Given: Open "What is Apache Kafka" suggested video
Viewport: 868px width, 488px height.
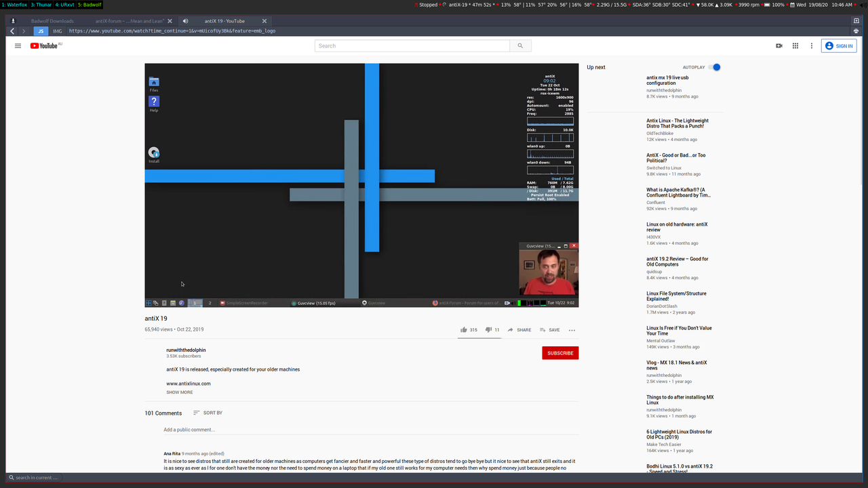Looking at the screenshot, I should pyautogui.click(x=679, y=192).
